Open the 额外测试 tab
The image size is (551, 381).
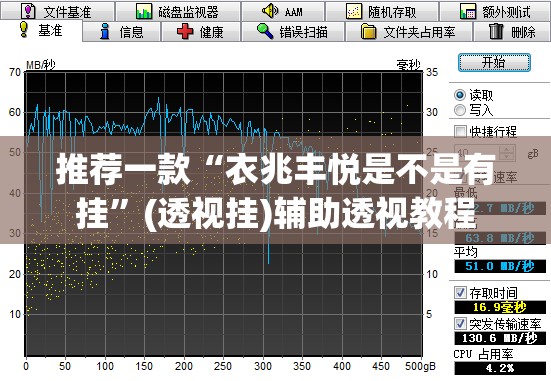(x=495, y=11)
